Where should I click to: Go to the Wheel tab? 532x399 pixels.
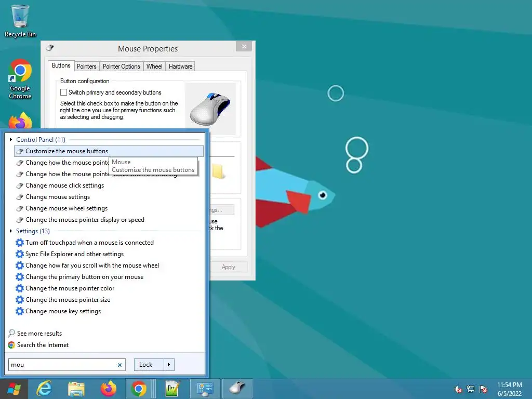pos(154,66)
